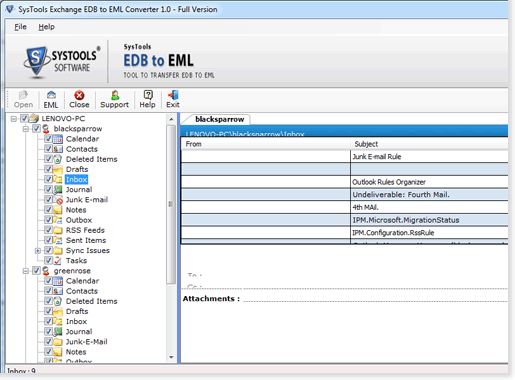This screenshot has height=380, width=515.
Task: Toggle blacksparrow's Inbox checkbox
Action: 48,179
